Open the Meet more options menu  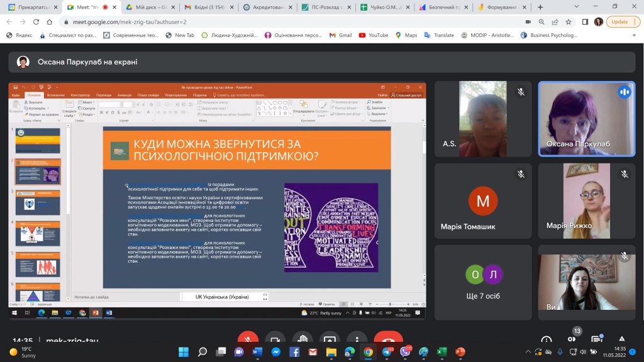357,339
